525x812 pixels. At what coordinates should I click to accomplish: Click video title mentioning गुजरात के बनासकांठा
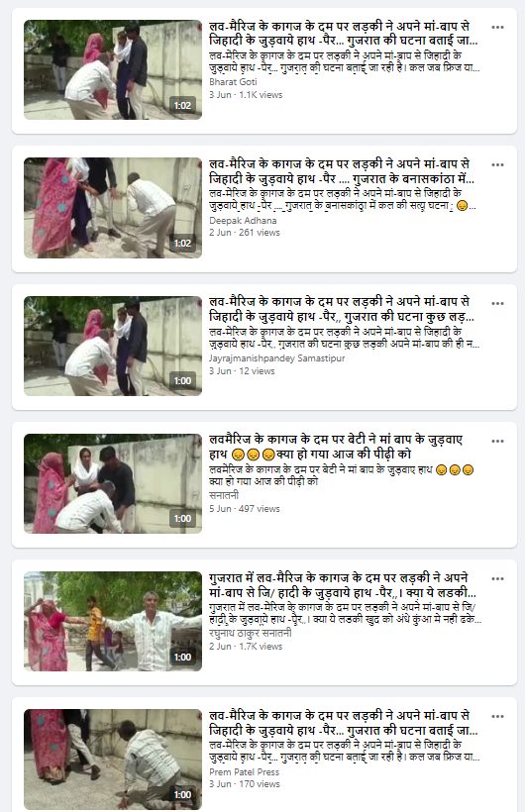coord(342,171)
